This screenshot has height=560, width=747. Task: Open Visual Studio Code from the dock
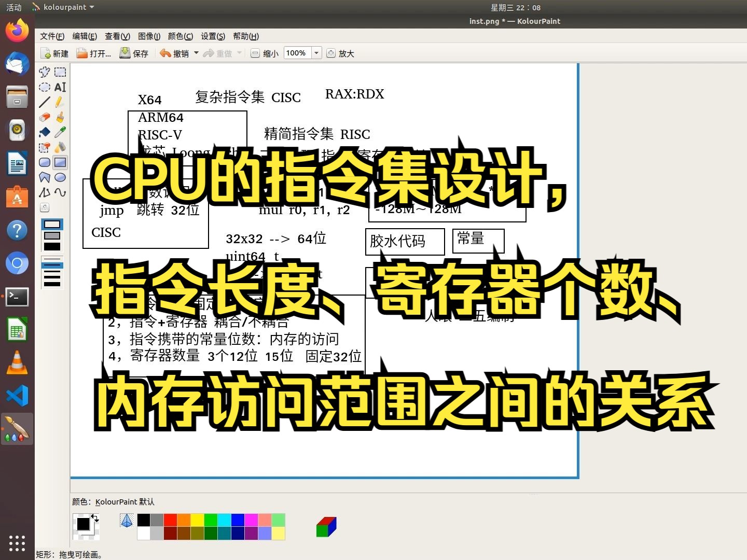17,396
